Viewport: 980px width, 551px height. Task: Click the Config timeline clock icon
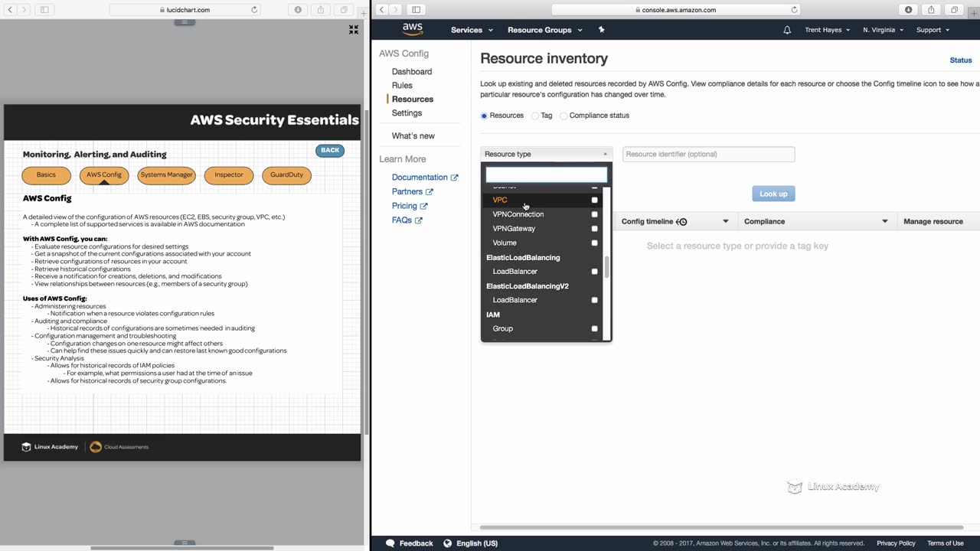683,222
